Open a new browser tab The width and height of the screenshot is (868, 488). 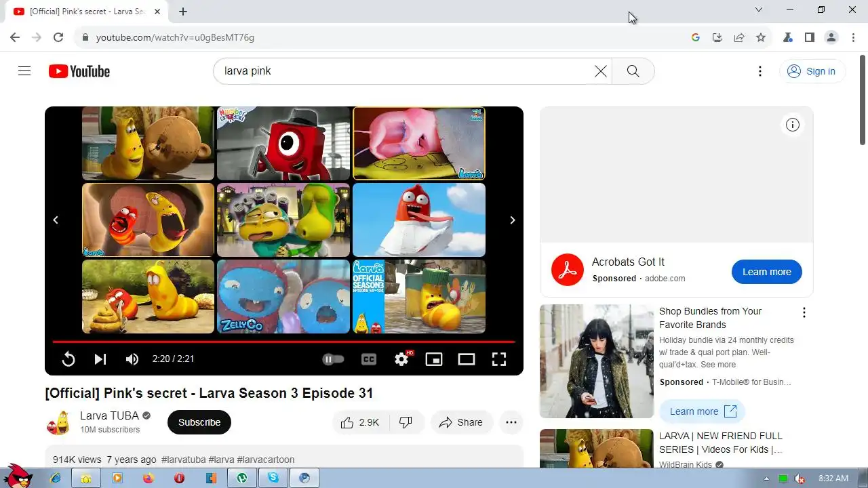[183, 12]
